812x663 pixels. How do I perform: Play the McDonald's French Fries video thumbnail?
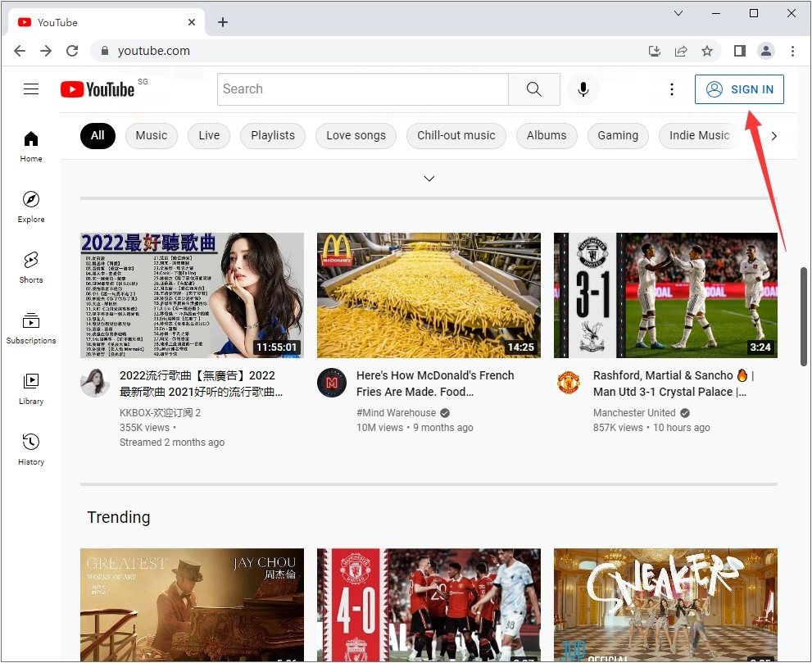point(429,295)
